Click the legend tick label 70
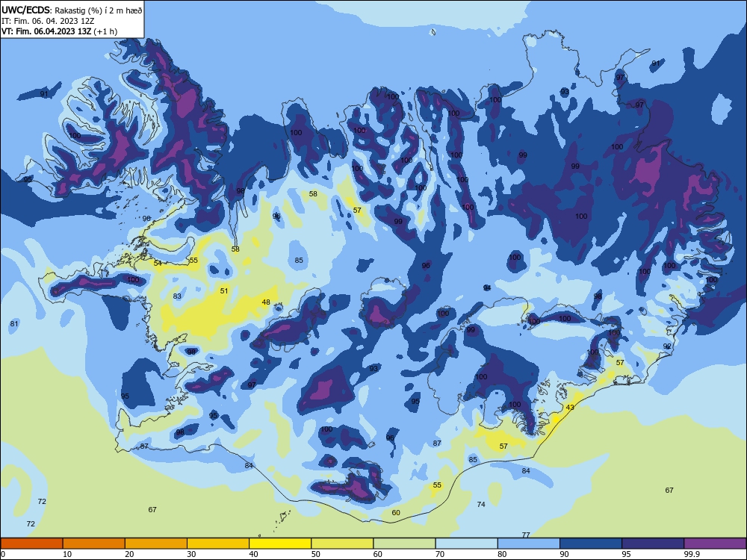Image resolution: width=747 pixels, height=560 pixels. click(x=440, y=554)
